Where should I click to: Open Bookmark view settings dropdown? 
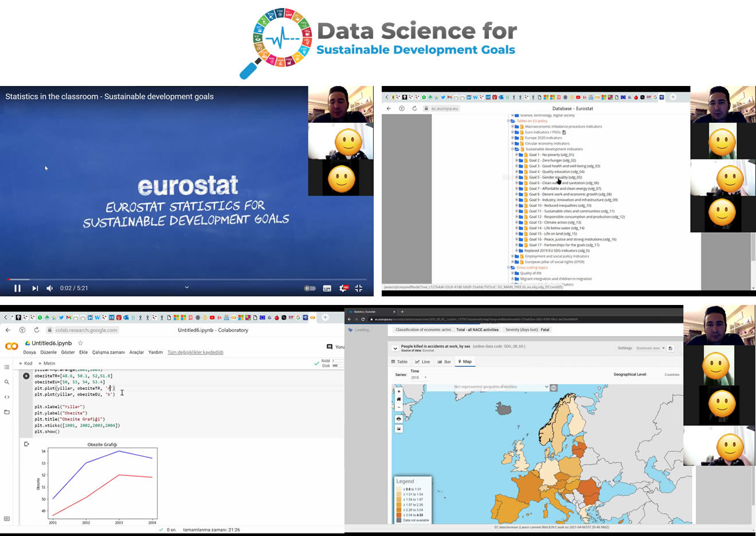651,348
